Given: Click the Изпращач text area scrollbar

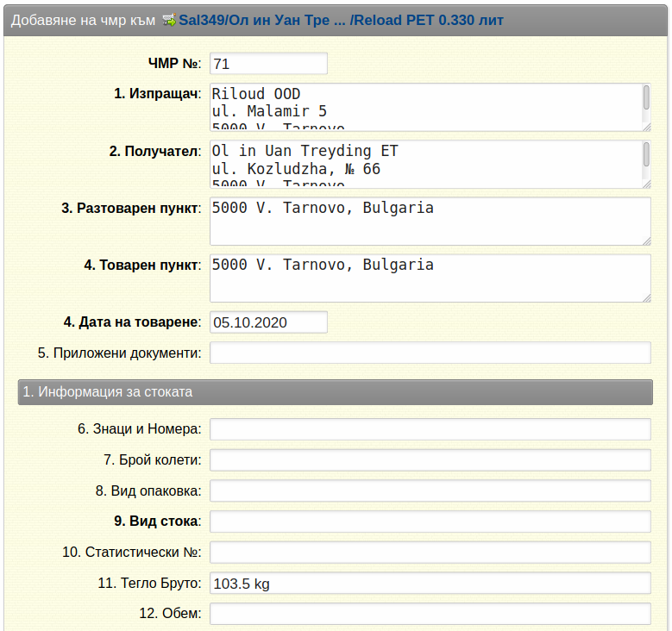Looking at the screenshot, I should (646, 97).
